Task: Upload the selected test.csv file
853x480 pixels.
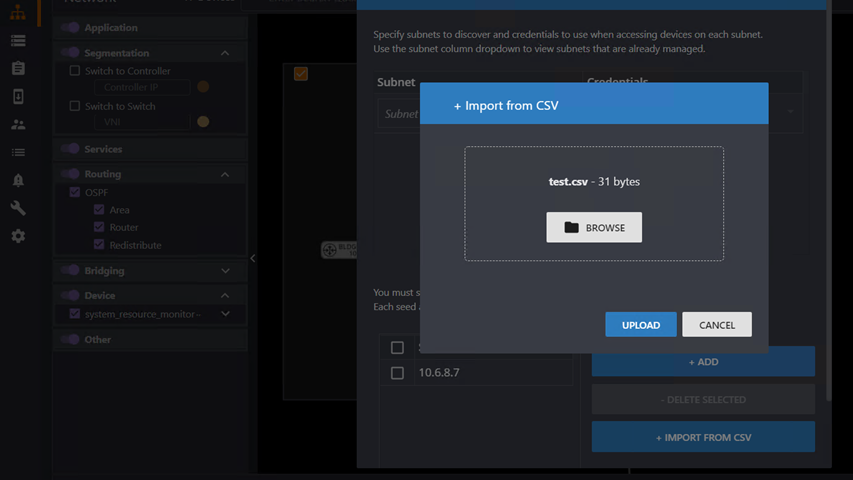Action: click(641, 324)
